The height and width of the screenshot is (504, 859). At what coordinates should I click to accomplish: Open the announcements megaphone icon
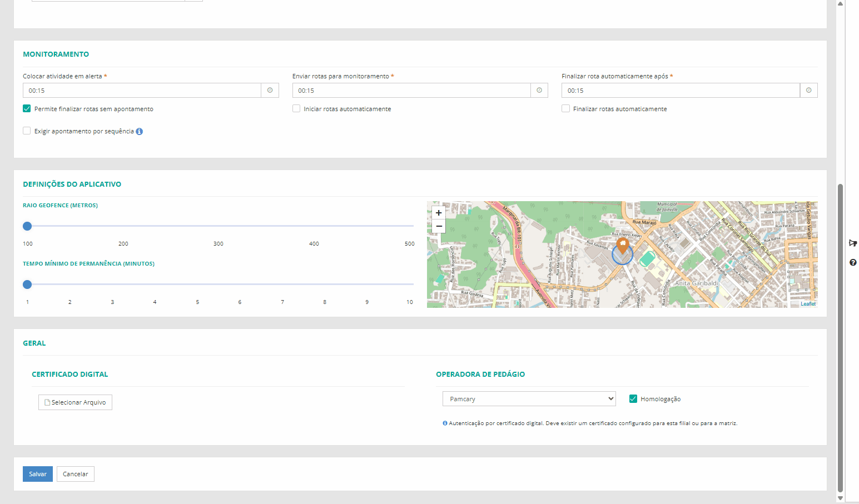(853, 243)
